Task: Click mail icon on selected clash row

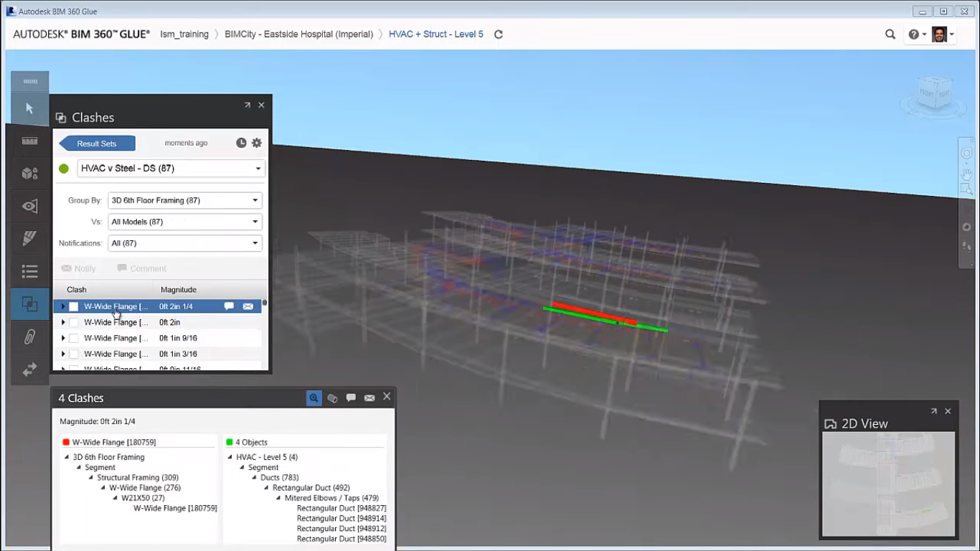Action: (248, 306)
